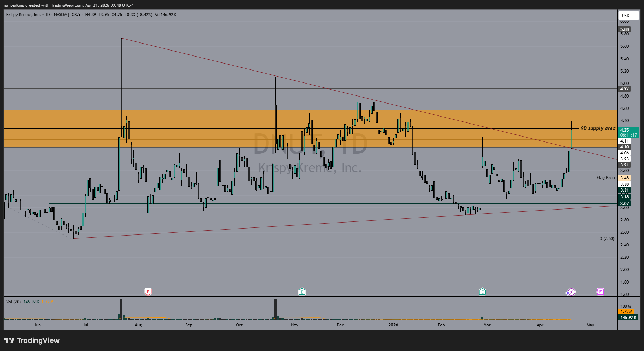Click the 2.80 tick on price scale
The image size is (644, 351).
[624, 220]
